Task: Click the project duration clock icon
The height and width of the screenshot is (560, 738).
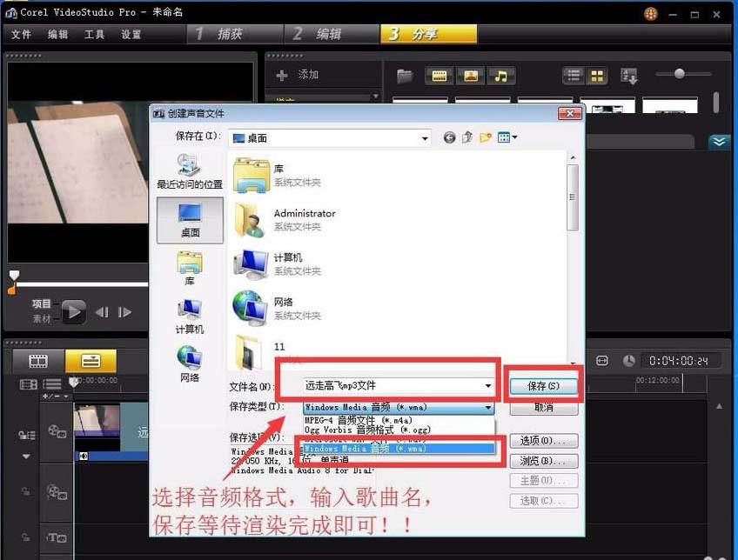Action: (x=628, y=360)
